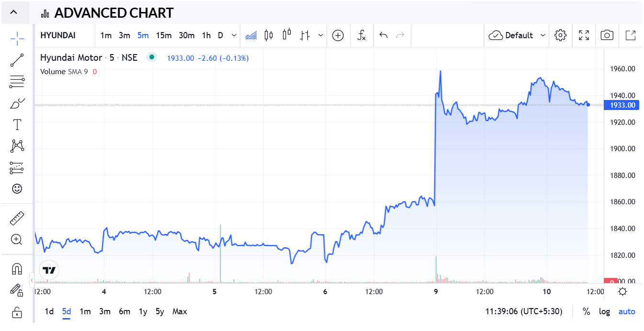Open the Default layout cloud menu
The height and width of the screenshot is (331, 644).
516,35
